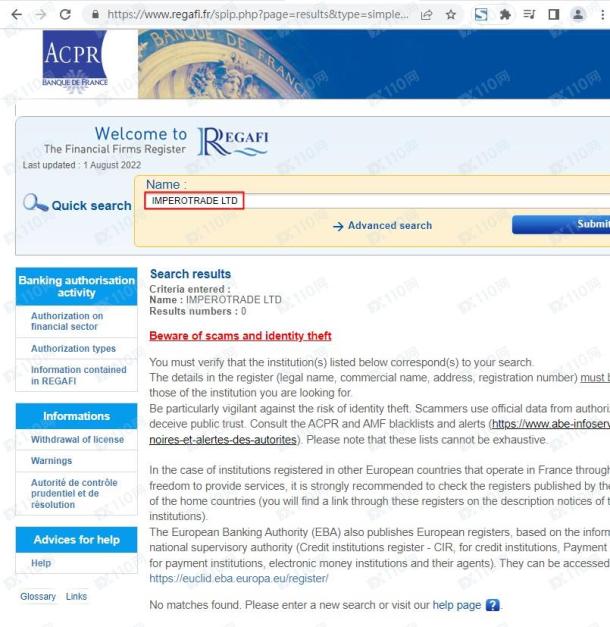Open the user profile avatar
Screen dimensions: 610x627
[x=578, y=15]
